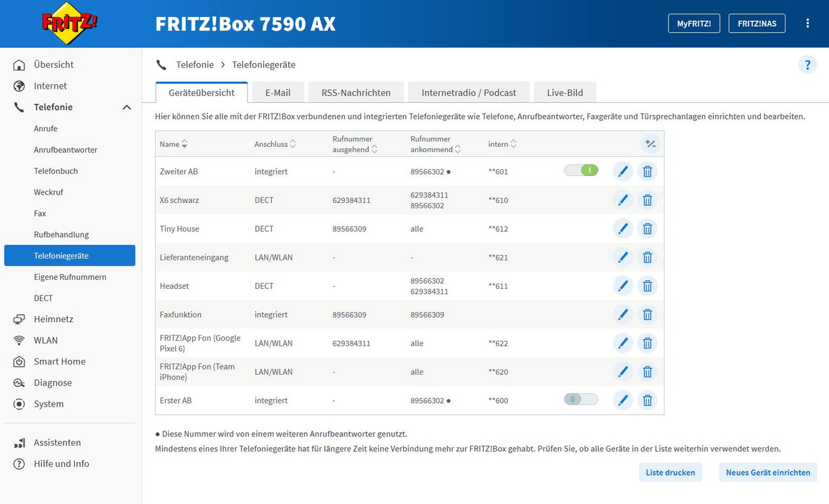Click the MyFRITZ! button
The width and height of the screenshot is (829, 504).
pos(694,23)
